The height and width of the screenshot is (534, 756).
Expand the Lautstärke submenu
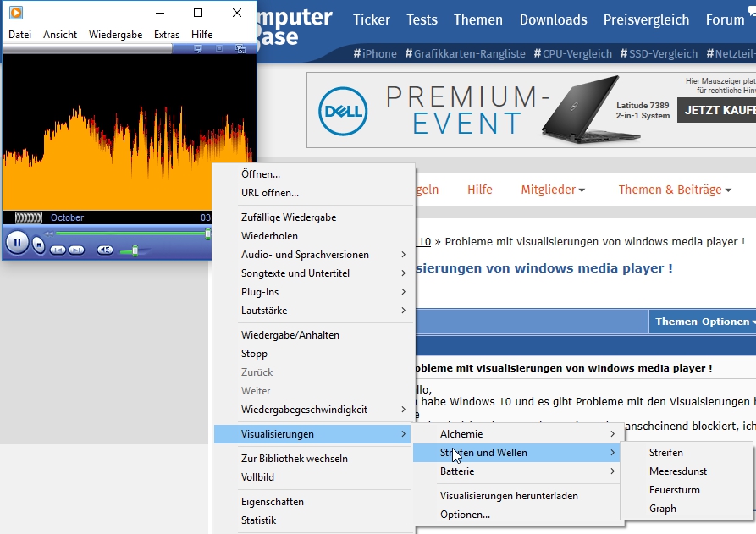[314, 311]
